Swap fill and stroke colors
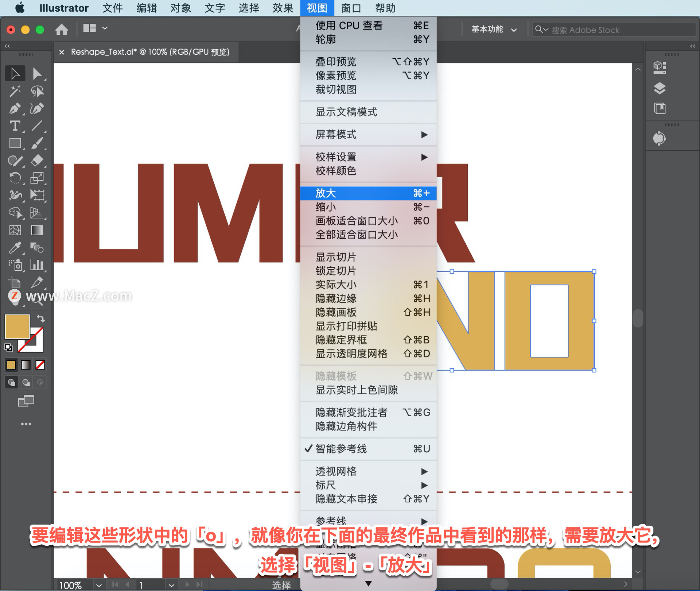The height and width of the screenshot is (591, 700). 41,318
